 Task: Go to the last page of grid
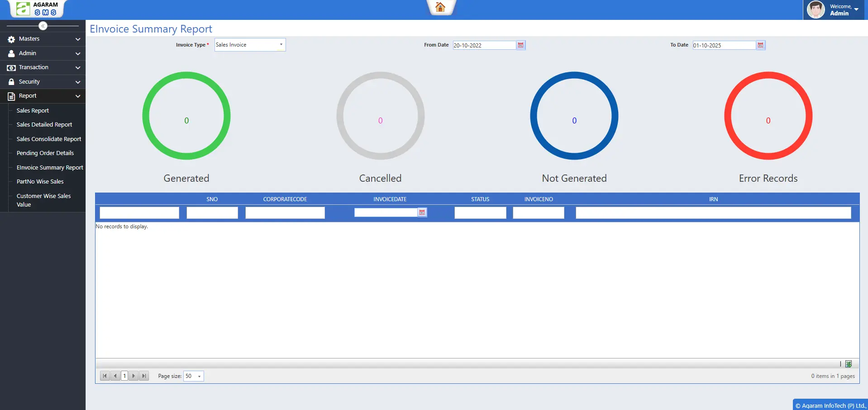click(x=144, y=376)
